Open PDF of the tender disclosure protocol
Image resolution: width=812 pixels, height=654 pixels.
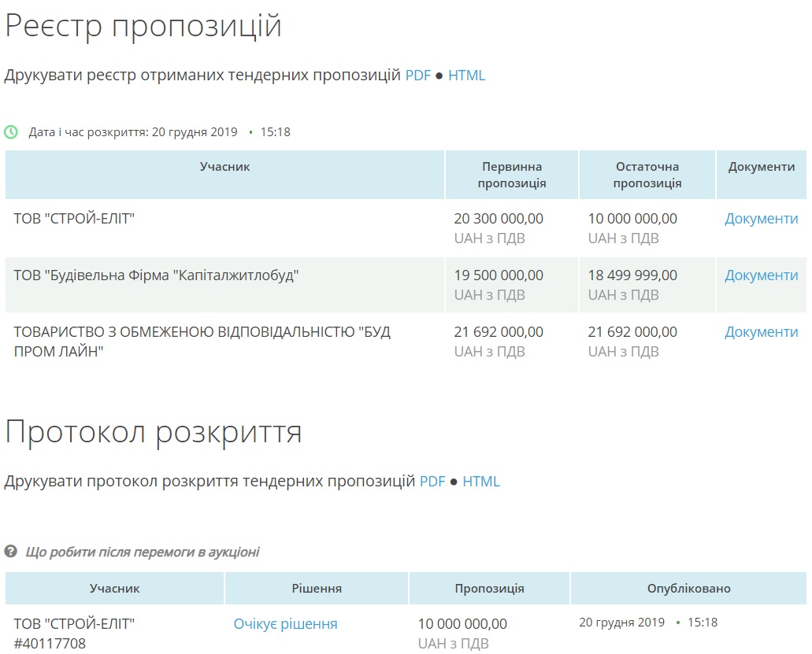432,482
